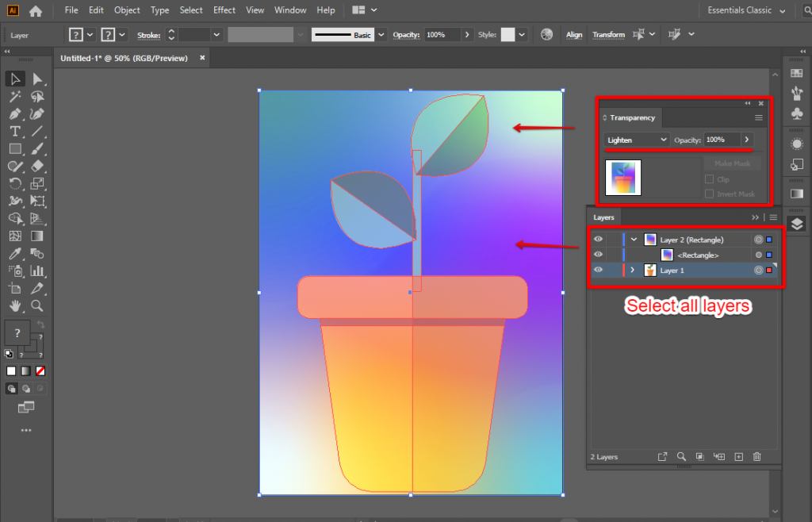This screenshot has width=812, height=522.
Task: Toggle visibility of Layer 2 (Rectangle)
Action: pos(599,239)
